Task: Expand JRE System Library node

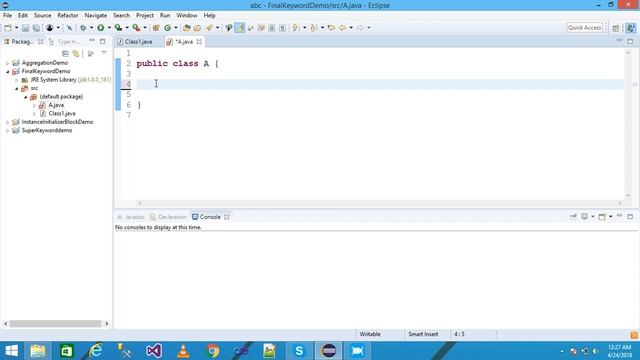Action: coord(17,80)
